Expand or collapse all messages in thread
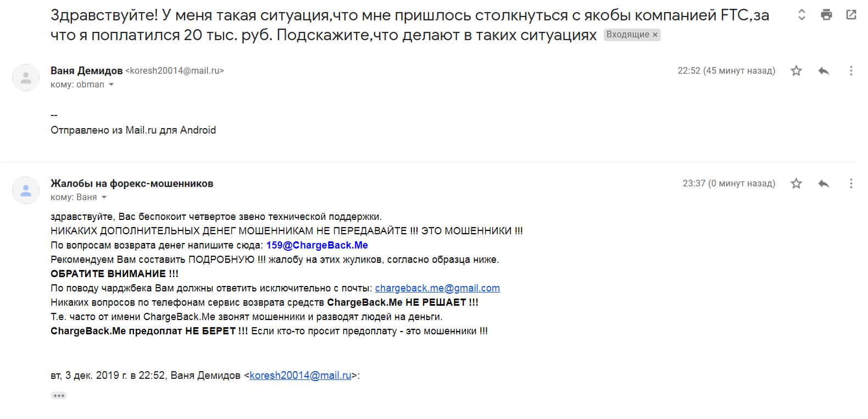This screenshot has height=419, width=868. 802,15
